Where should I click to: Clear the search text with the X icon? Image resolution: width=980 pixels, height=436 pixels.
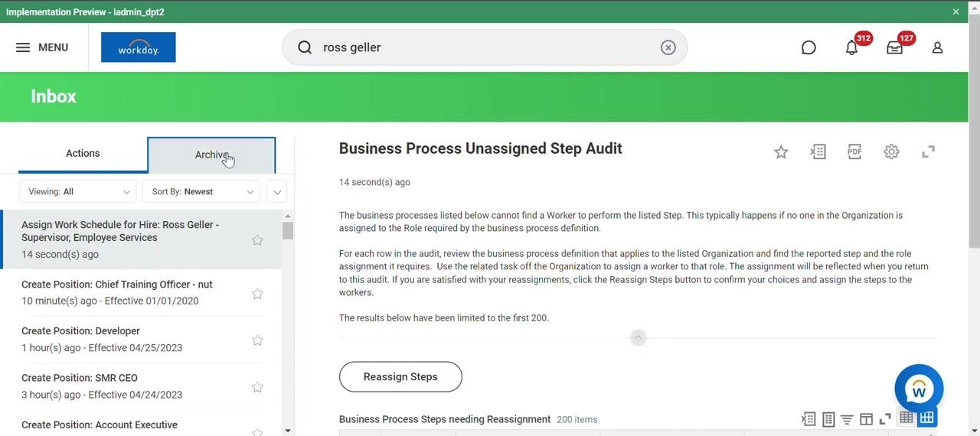point(668,47)
